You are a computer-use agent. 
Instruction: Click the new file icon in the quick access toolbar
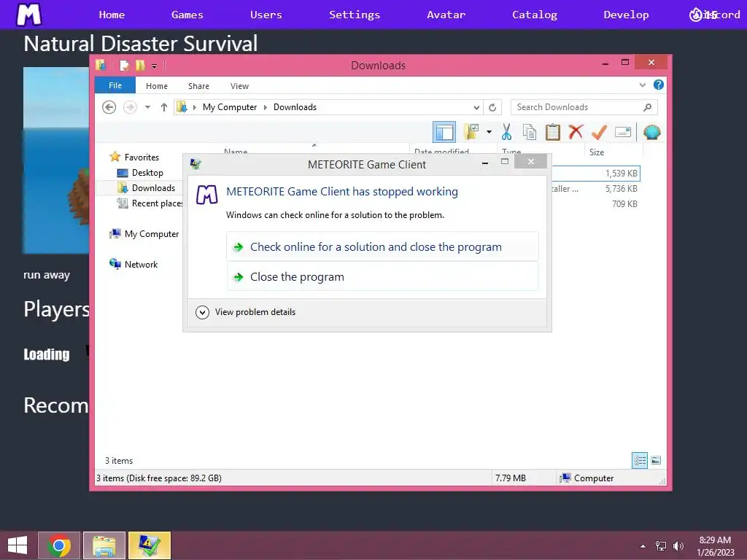click(x=124, y=65)
